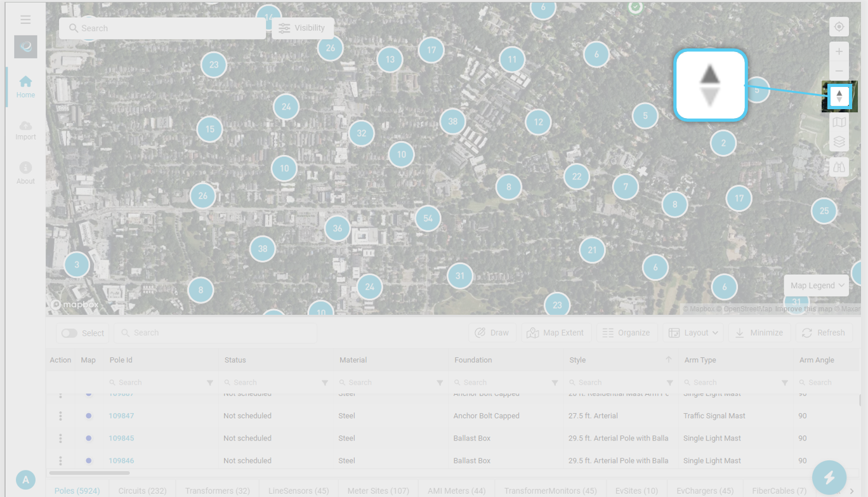Click the Improve this map link
868x497 pixels.
[803, 309]
